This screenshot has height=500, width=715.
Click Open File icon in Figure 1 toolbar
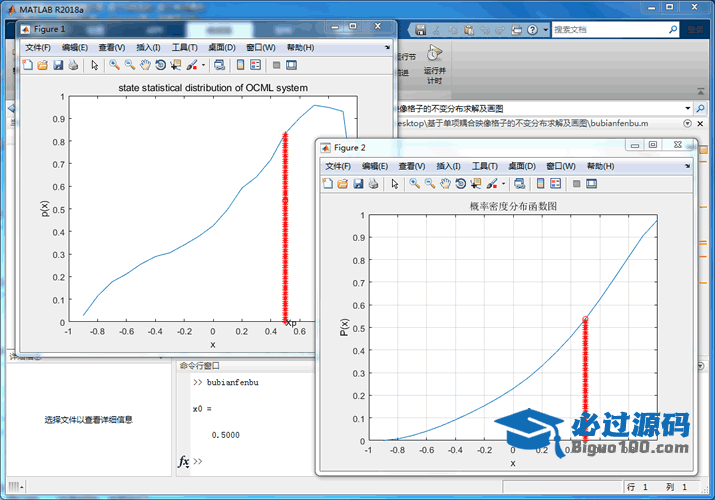[x=42, y=65]
